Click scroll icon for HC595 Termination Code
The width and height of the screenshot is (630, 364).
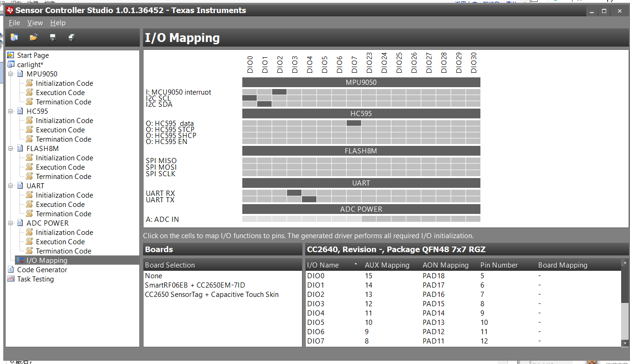(x=29, y=139)
